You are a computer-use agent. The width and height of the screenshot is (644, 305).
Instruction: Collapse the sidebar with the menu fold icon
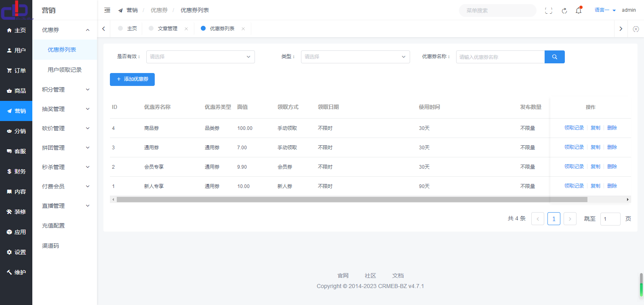click(x=107, y=10)
